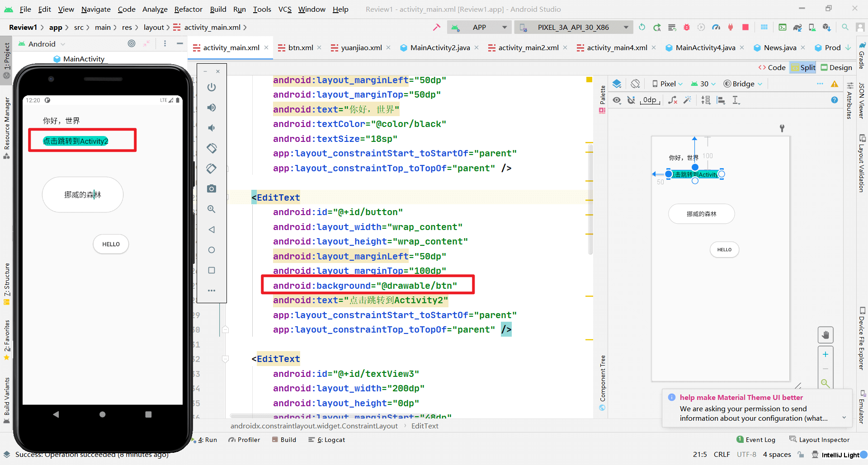868x465 pixels.
Task: Click the Make Project hammer icon
Action: click(x=436, y=27)
